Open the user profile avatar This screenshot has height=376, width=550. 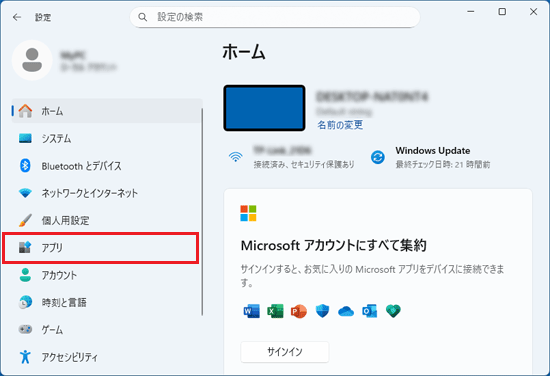[x=32, y=60]
